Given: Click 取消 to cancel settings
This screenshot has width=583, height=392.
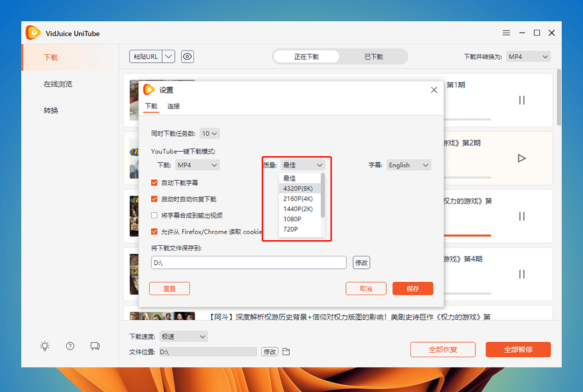Looking at the screenshot, I should click(x=366, y=288).
